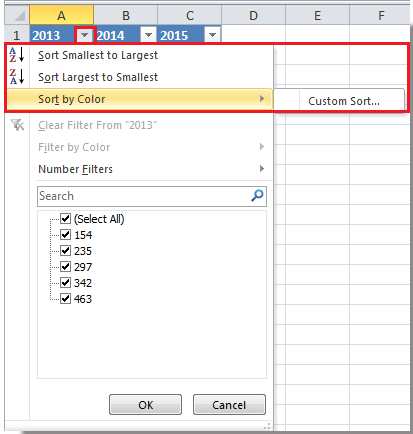Confirm with the OK button
The image size is (413, 434).
click(146, 405)
